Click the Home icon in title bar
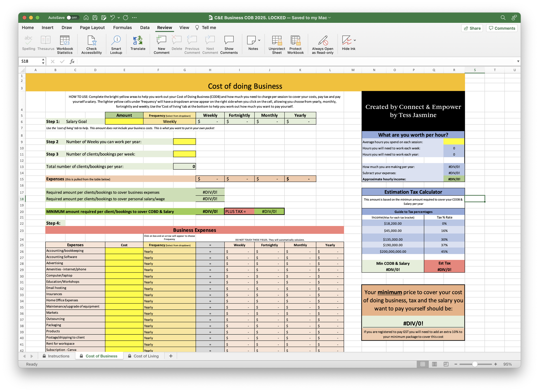Image resolution: width=539 pixels, height=392 pixels. 86,18
